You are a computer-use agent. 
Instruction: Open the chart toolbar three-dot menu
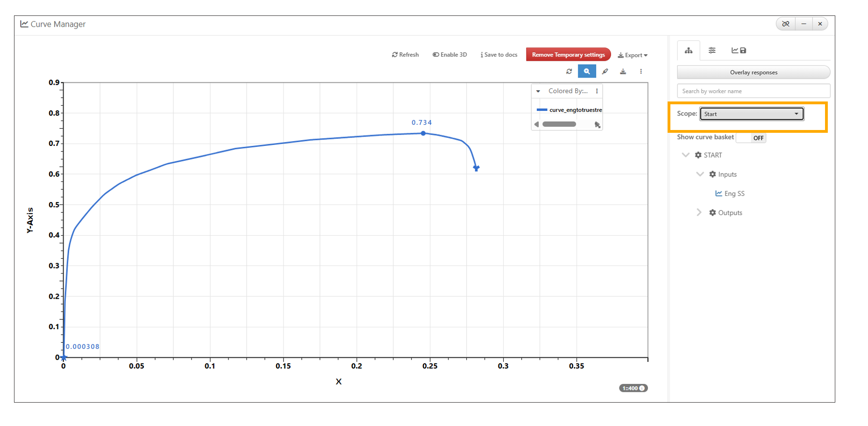pyautogui.click(x=641, y=72)
